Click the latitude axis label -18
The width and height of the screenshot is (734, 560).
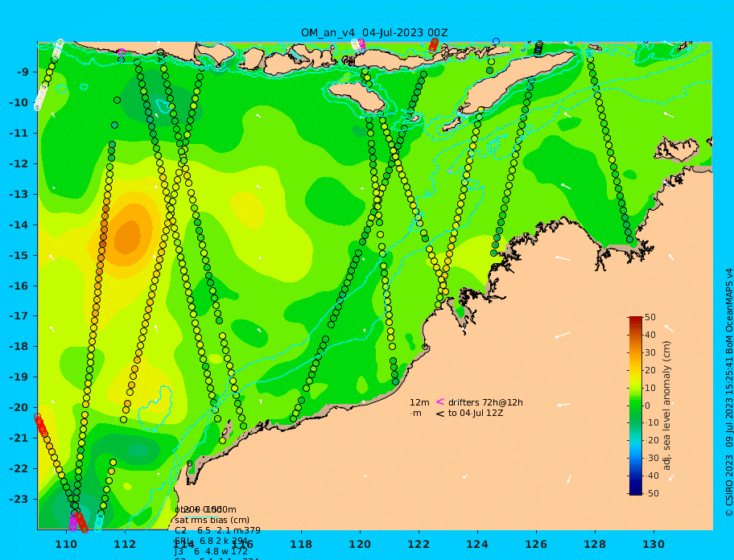[x=19, y=347]
